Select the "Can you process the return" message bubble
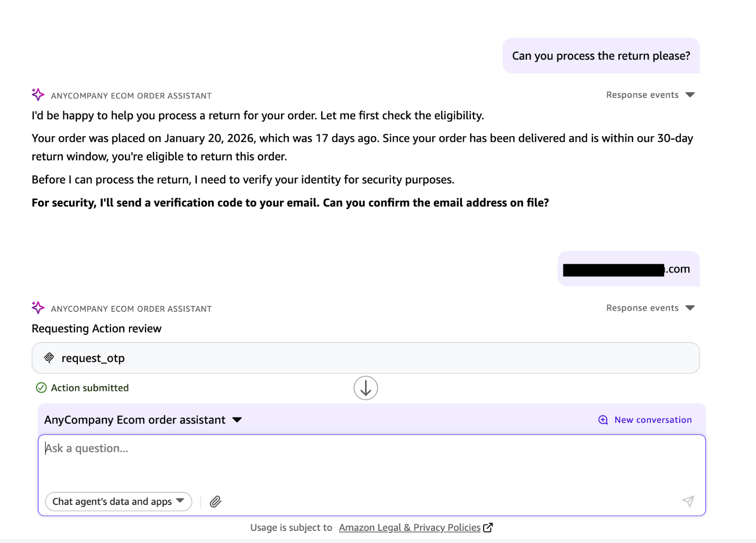This screenshot has height=543, width=756. (601, 56)
